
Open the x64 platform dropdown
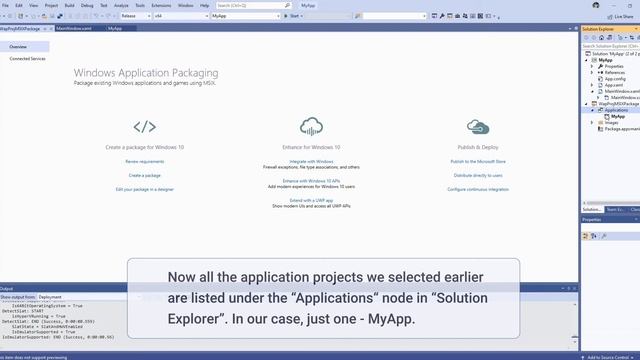click(x=181, y=16)
